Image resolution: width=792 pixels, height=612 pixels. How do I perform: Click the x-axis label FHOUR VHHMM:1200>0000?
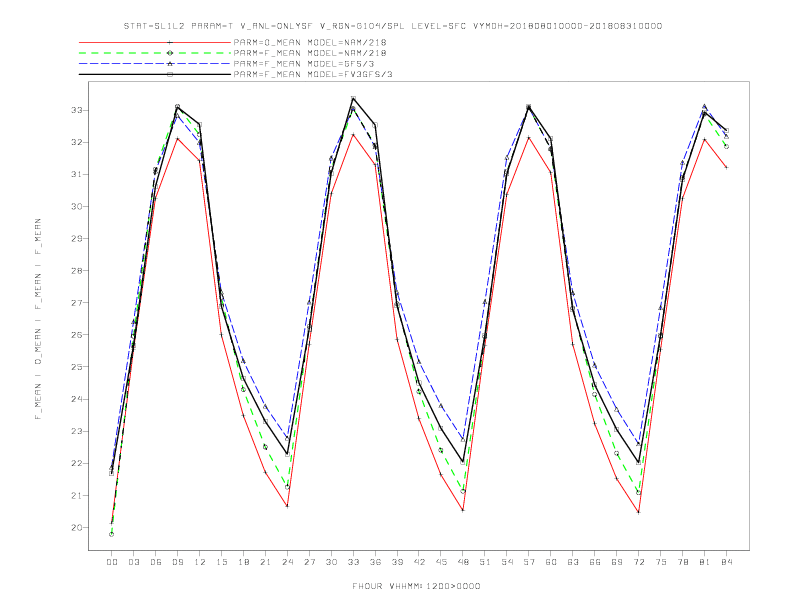point(416,586)
